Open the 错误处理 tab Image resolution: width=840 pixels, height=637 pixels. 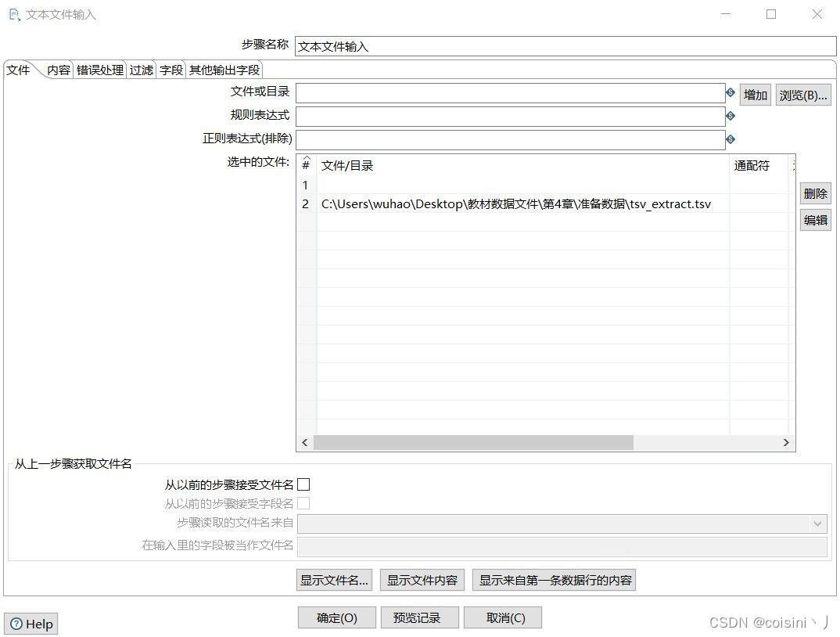point(99,70)
